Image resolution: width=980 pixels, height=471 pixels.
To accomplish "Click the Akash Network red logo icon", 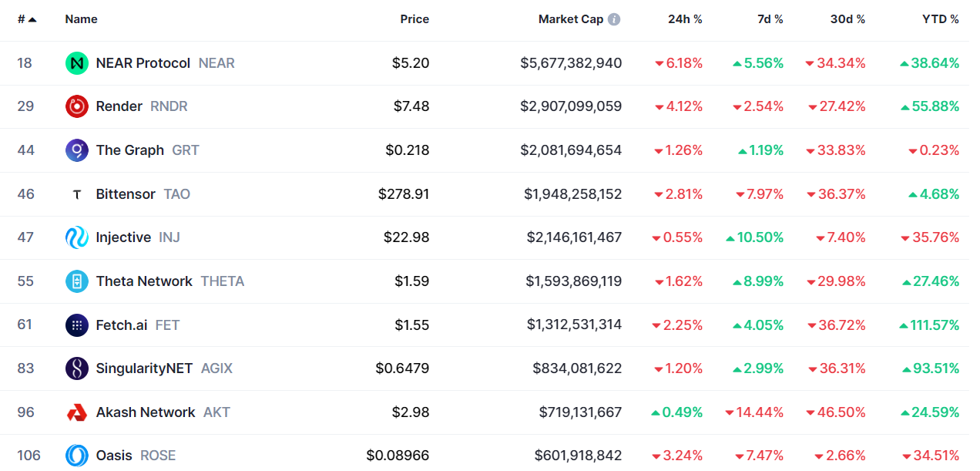I will point(77,412).
